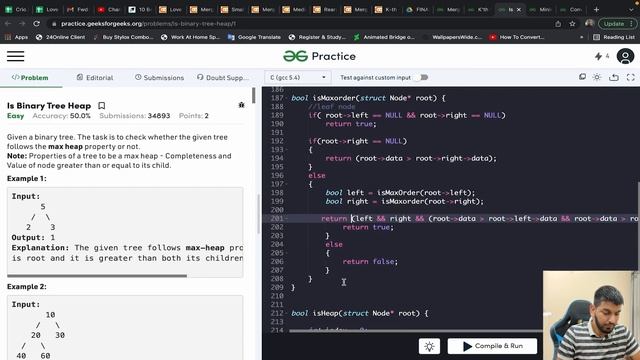Open Google Translate bookmark
The image size is (640, 360).
coord(254,37)
